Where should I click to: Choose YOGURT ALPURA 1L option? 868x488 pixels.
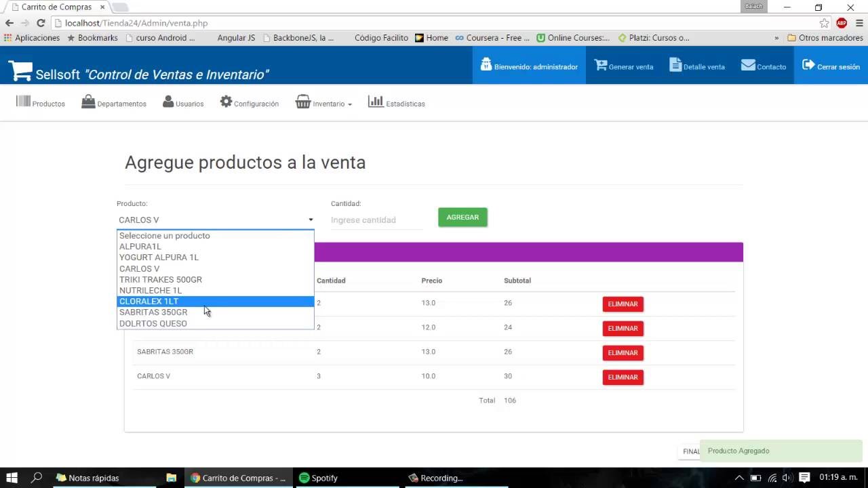point(216,258)
